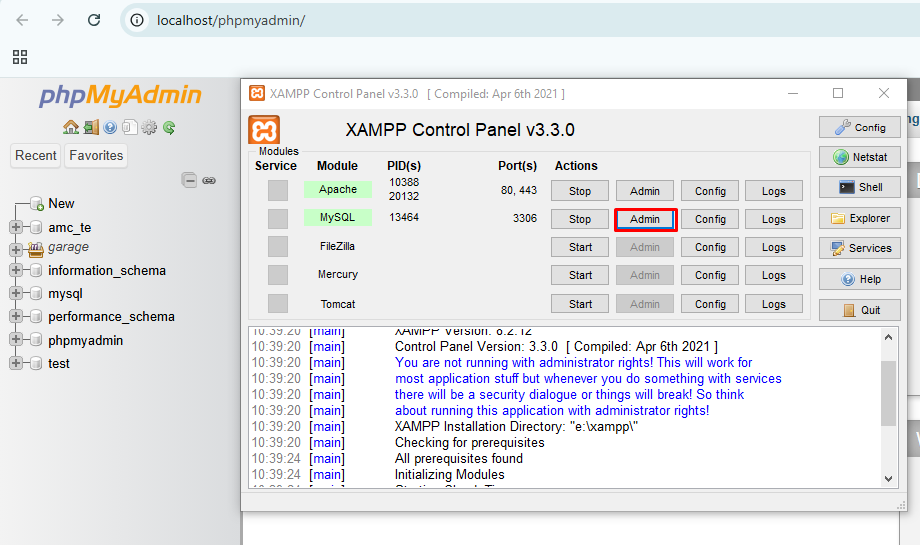The height and width of the screenshot is (545, 920).
Task: Click browser back arrow
Action: tap(22, 20)
